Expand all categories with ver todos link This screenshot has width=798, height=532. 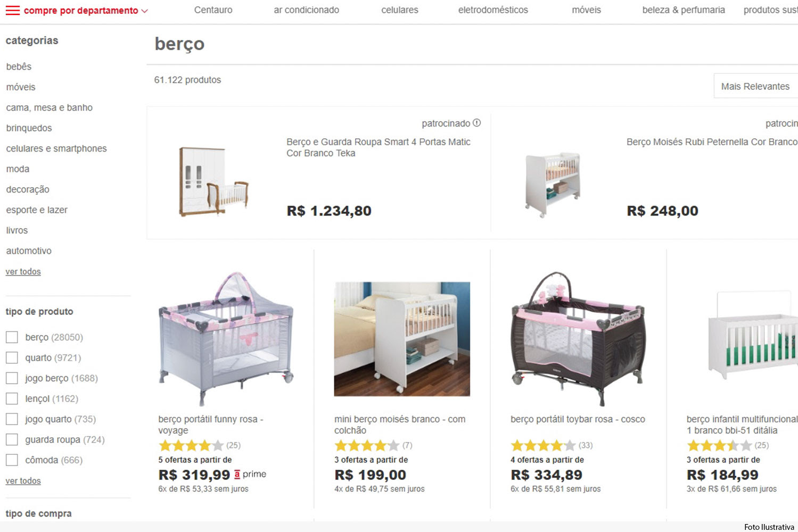point(23,271)
